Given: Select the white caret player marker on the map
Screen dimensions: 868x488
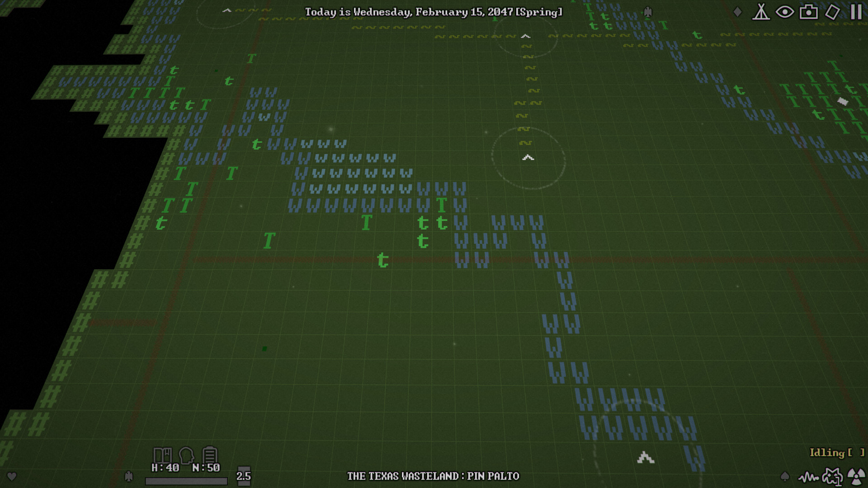Looking at the screenshot, I should point(527,157).
